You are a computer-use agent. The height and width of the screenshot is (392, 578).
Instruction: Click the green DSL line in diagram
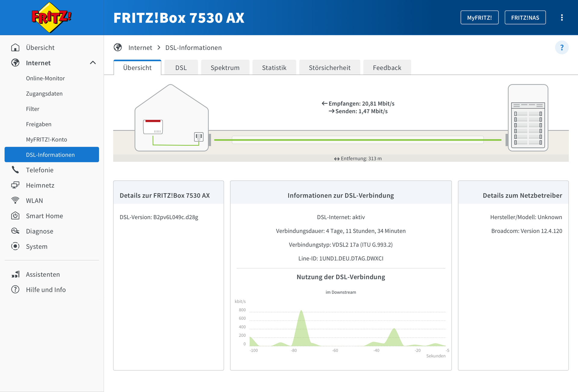[x=358, y=140]
